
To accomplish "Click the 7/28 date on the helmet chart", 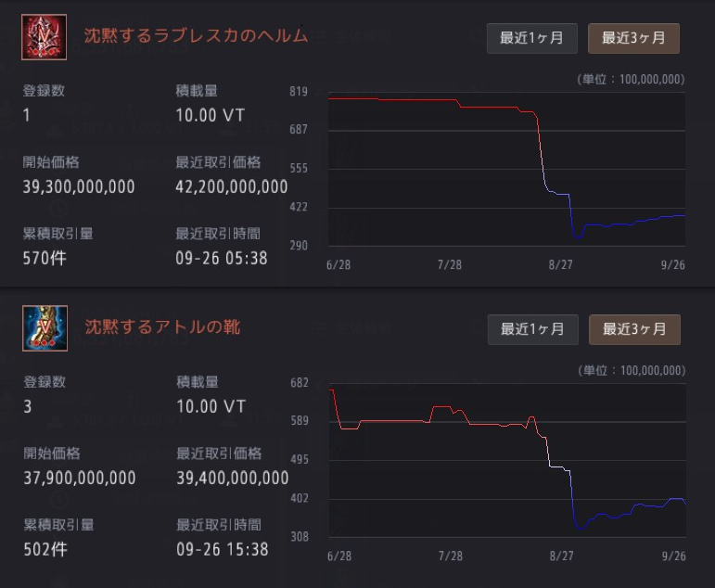I will tap(449, 264).
